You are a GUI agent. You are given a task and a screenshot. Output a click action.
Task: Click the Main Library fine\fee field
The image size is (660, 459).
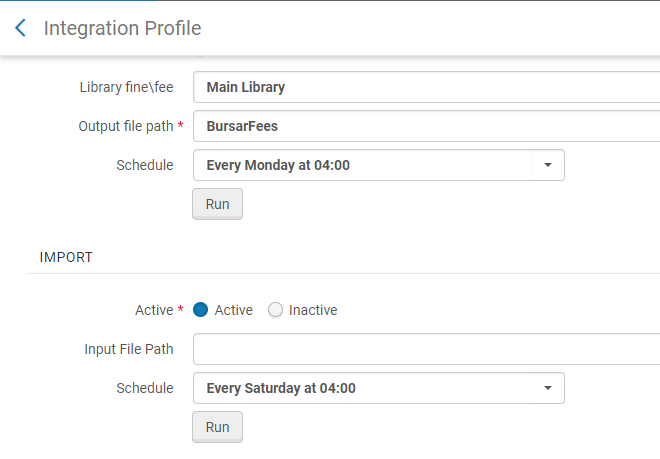pyautogui.click(x=426, y=87)
